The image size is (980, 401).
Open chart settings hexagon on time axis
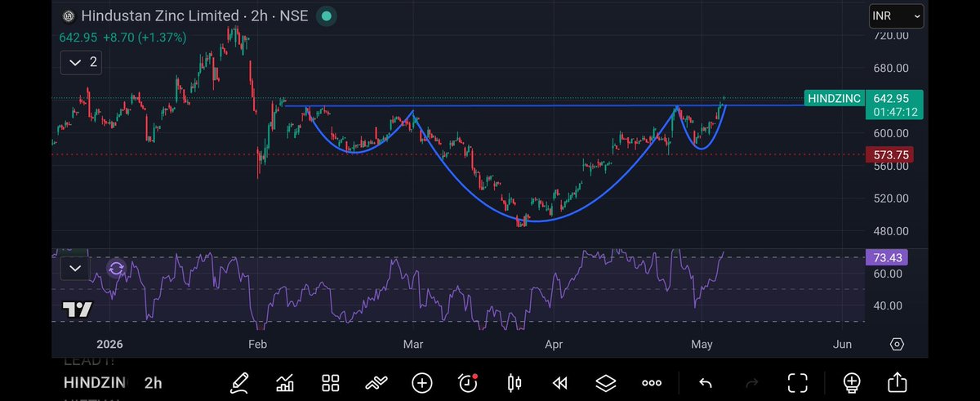897,344
